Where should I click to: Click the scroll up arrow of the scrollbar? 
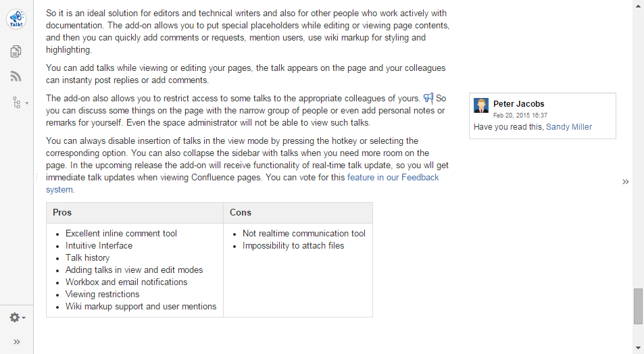638,5
